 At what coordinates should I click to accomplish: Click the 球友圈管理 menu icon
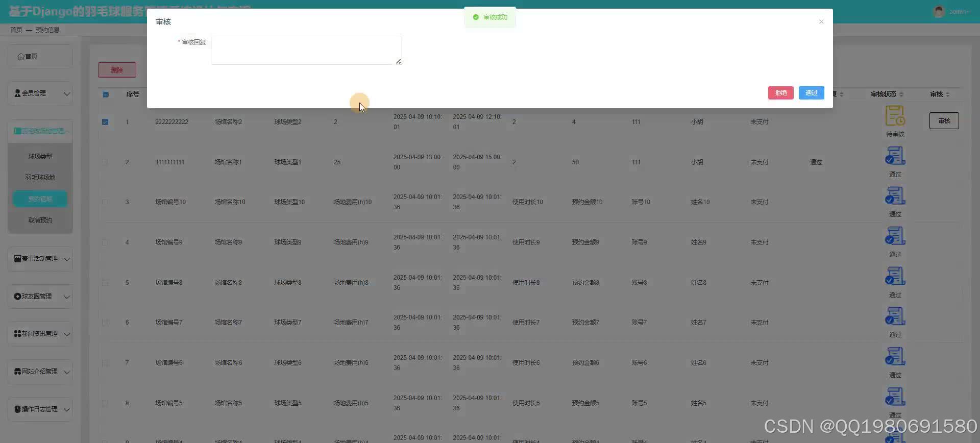[17, 297]
